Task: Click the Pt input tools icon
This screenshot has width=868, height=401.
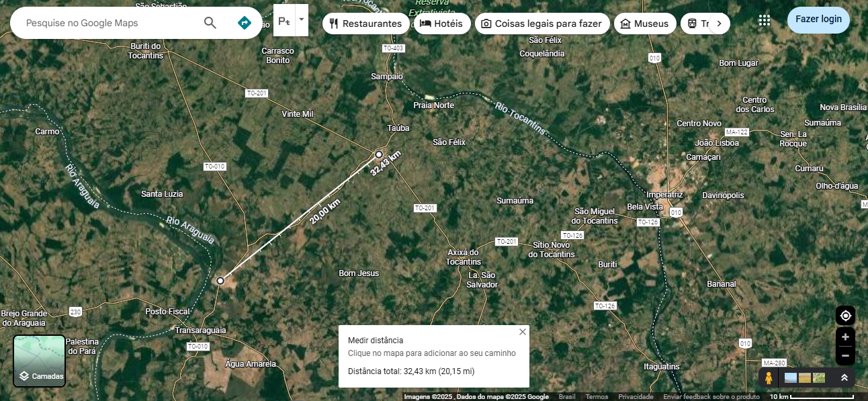Action: (284, 21)
